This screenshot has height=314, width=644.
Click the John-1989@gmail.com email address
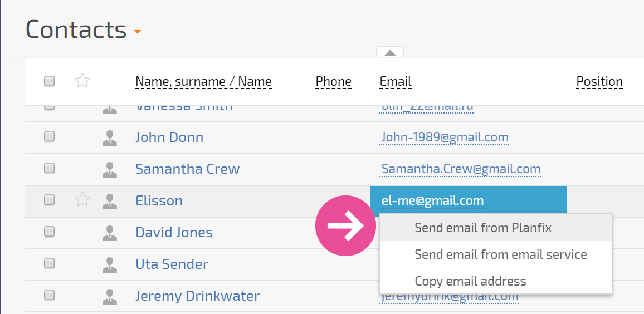click(x=445, y=137)
